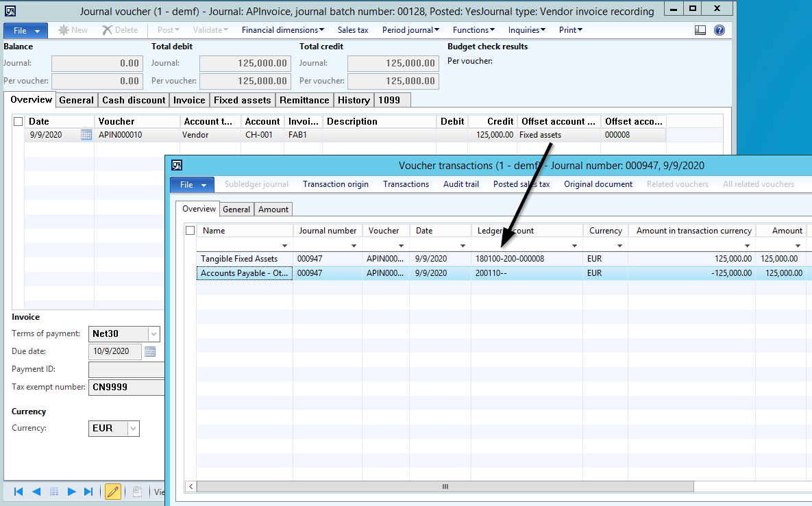This screenshot has width=812, height=506.
Task: Click the previous record arrow
Action: click(36, 492)
